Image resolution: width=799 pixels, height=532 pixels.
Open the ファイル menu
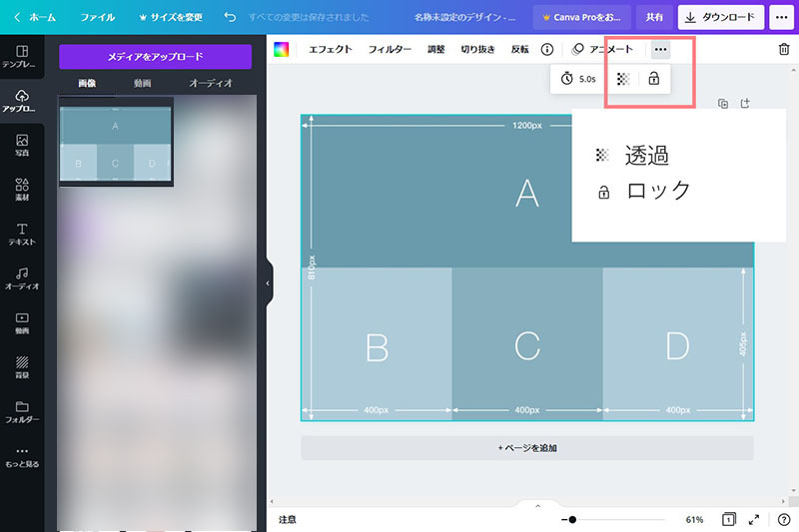pos(97,17)
